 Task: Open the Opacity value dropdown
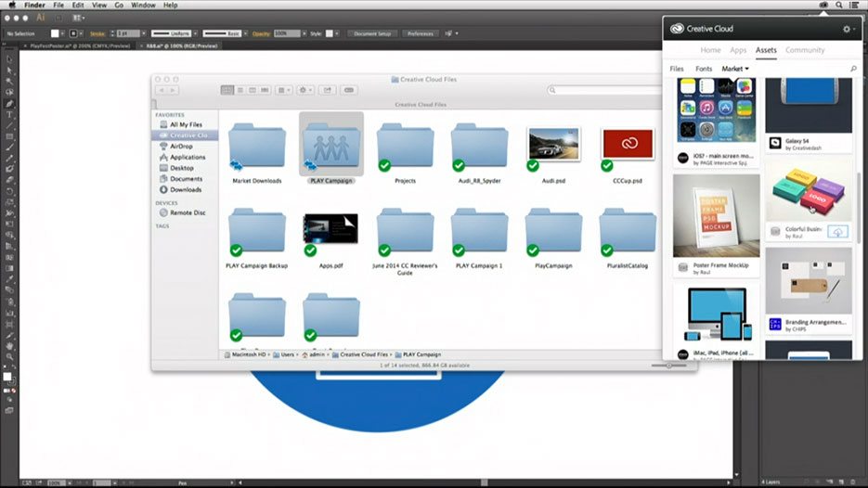pos(304,33)
